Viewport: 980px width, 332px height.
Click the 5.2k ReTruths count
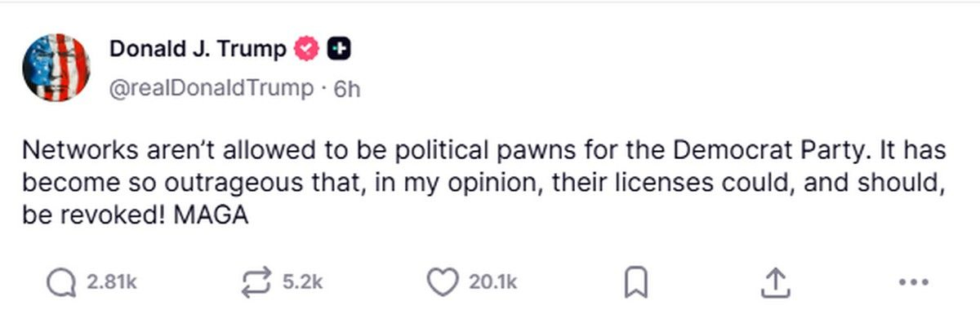click(303, 282)
